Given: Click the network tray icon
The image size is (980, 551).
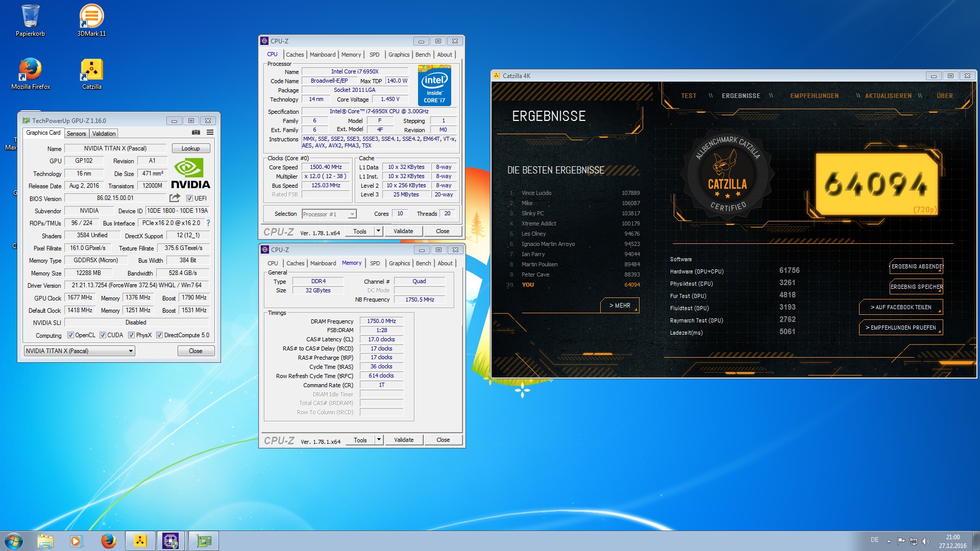Looking at the screenshot, I should pyautogui.click(x=914, y=541).
